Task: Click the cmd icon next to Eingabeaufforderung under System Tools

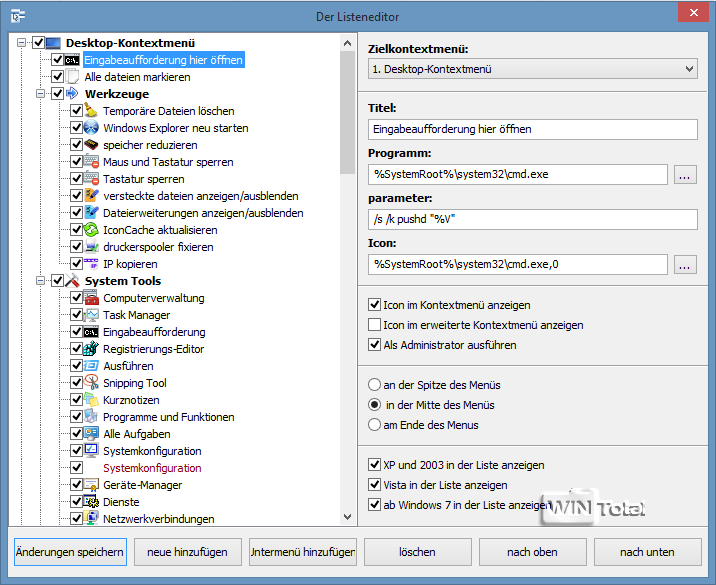Action: coord(91,332)
